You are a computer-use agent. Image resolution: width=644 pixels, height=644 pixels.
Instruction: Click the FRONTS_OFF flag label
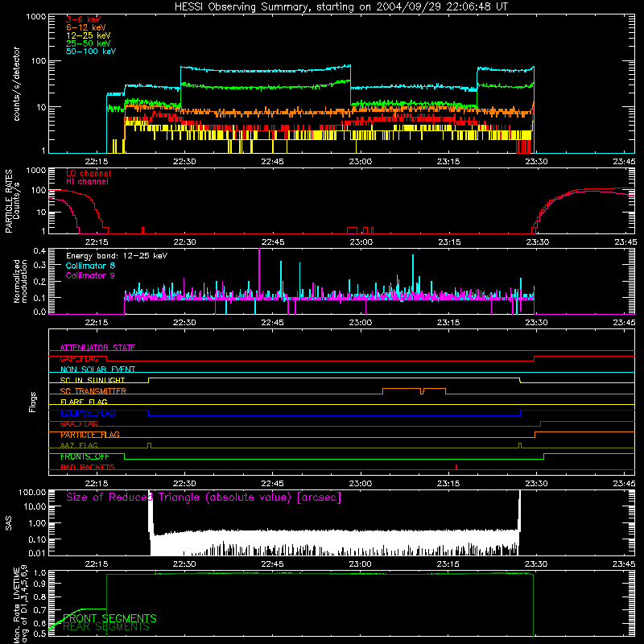click(x=85, y=456)
